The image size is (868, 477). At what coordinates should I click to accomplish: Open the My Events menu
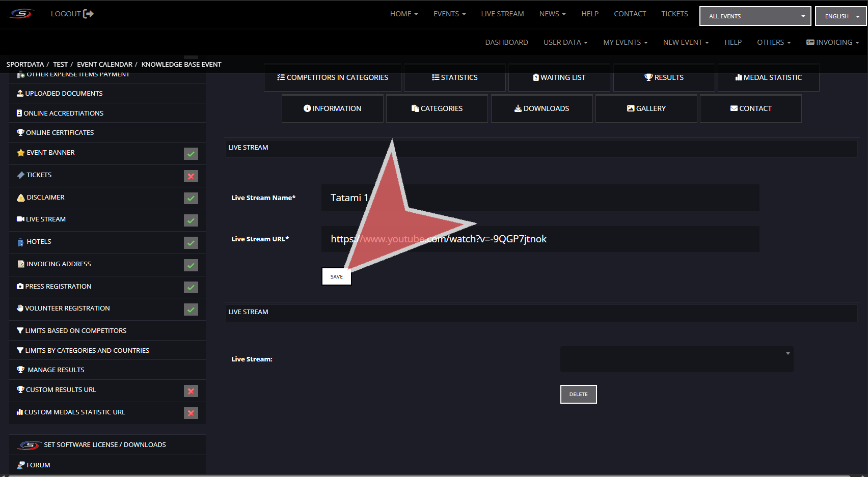pyautogui.click(x=625, y=42)
